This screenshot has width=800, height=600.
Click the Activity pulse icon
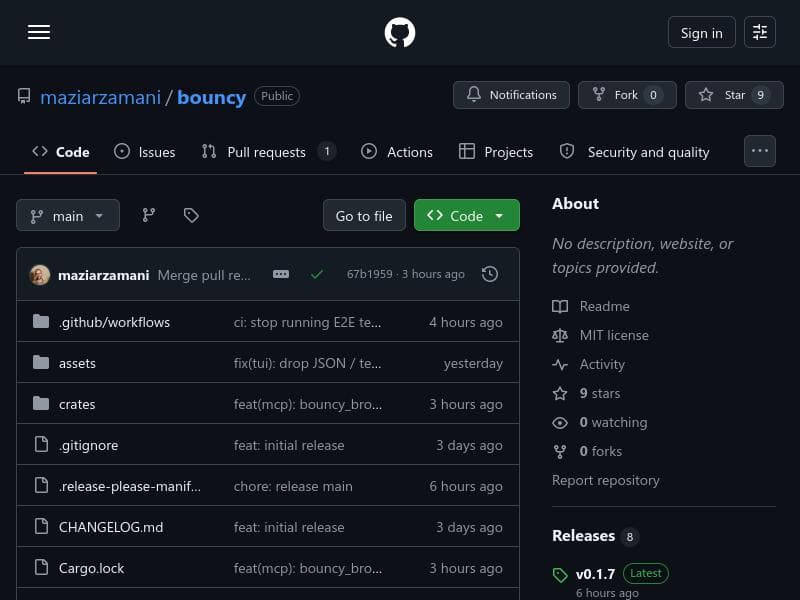click(560, 364)
